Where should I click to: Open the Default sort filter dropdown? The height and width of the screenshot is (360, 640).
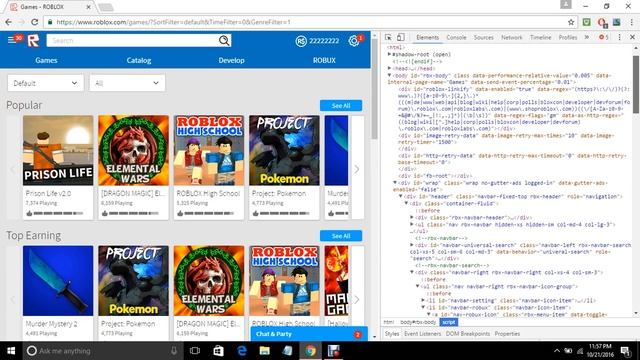point(45,83)
